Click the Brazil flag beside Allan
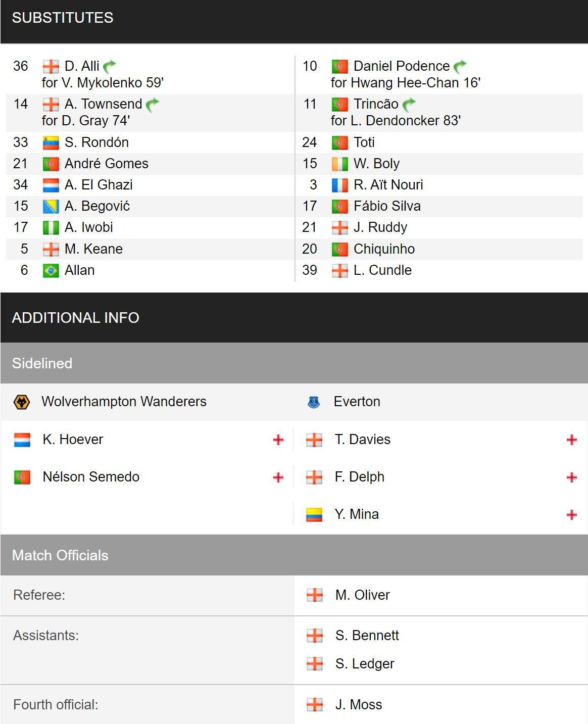This screenshot has height=724, width=588. [x=51, y=271]
